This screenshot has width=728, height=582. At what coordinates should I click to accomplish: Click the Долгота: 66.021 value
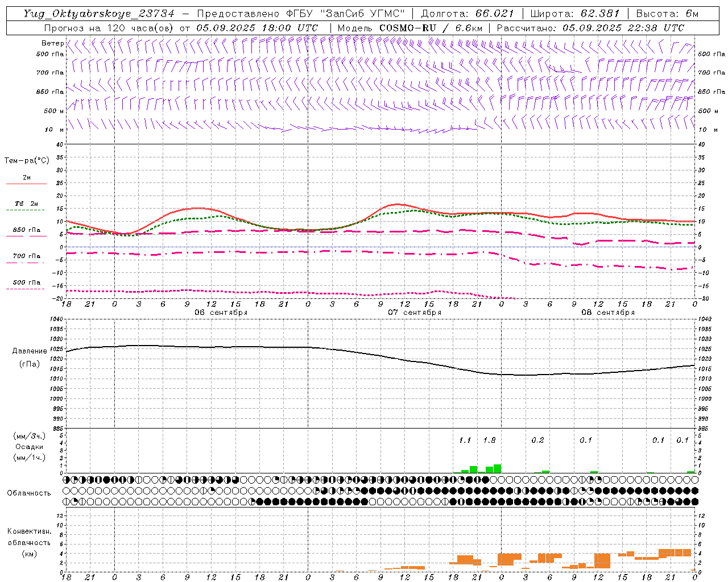click(468, 14)
